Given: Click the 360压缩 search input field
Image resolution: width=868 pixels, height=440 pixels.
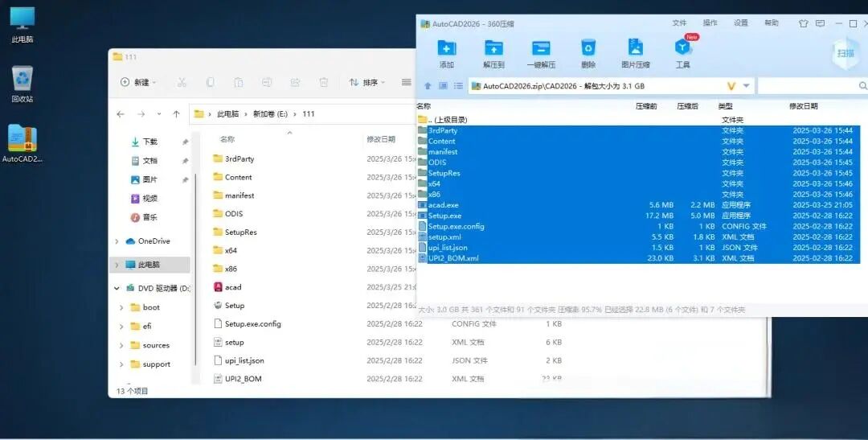Looking at the screenshot, I should pos(807,86).
